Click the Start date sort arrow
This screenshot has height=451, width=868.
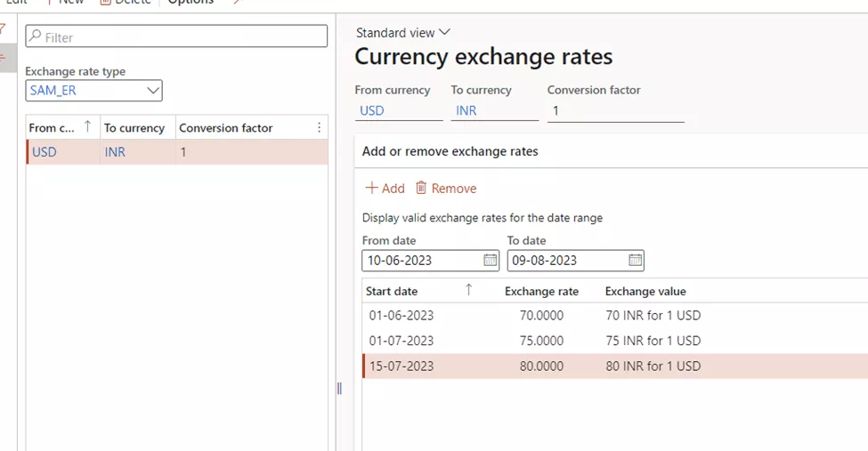(x=468, y=289)
